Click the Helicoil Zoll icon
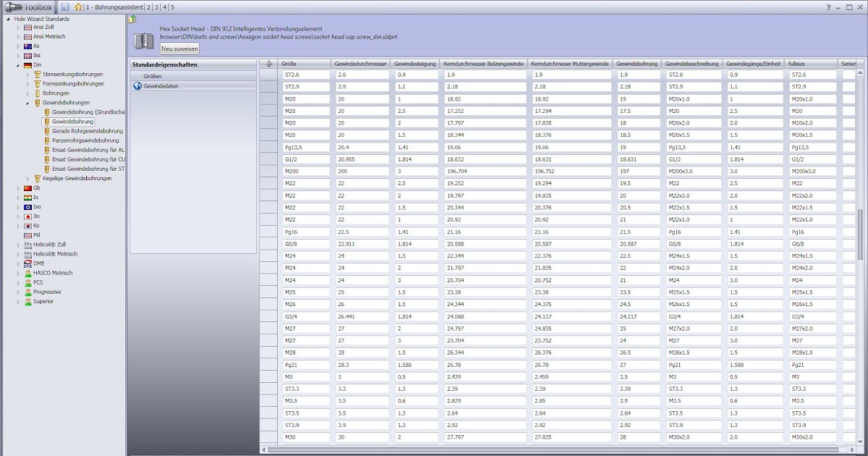The width and height of the screenshot is (868, 456). 27,245
